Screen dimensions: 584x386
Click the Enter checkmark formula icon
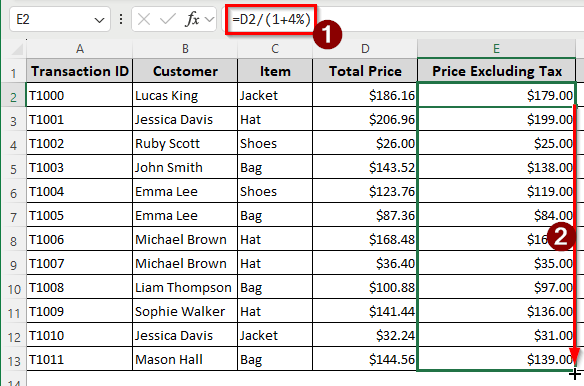pyautogui.click(x=168, y=19)
